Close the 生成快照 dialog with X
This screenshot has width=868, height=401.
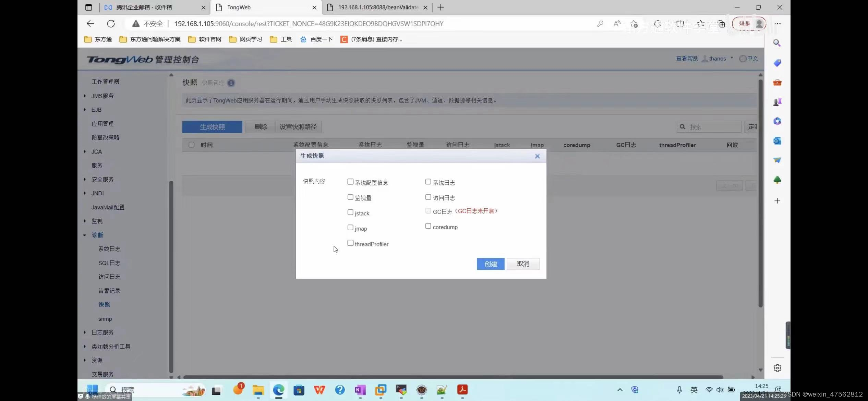point(537,156)
